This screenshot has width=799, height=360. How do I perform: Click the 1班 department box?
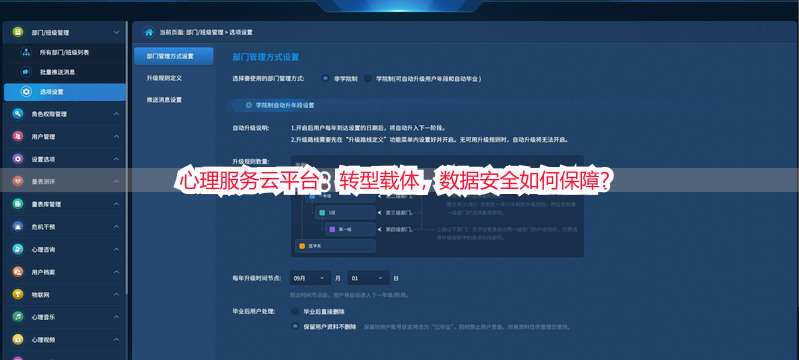[x=345, y=212]
